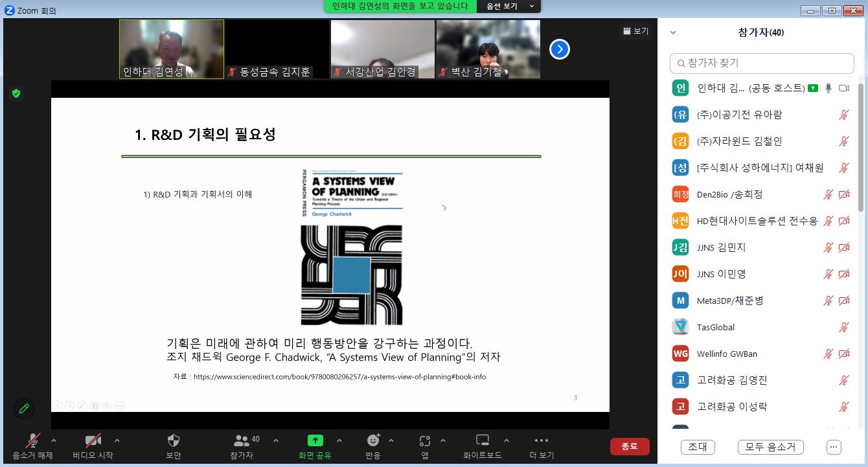This screenshot has width=868, height=467.
Task: Open participants panel more options button
Action: click(834, 447)
